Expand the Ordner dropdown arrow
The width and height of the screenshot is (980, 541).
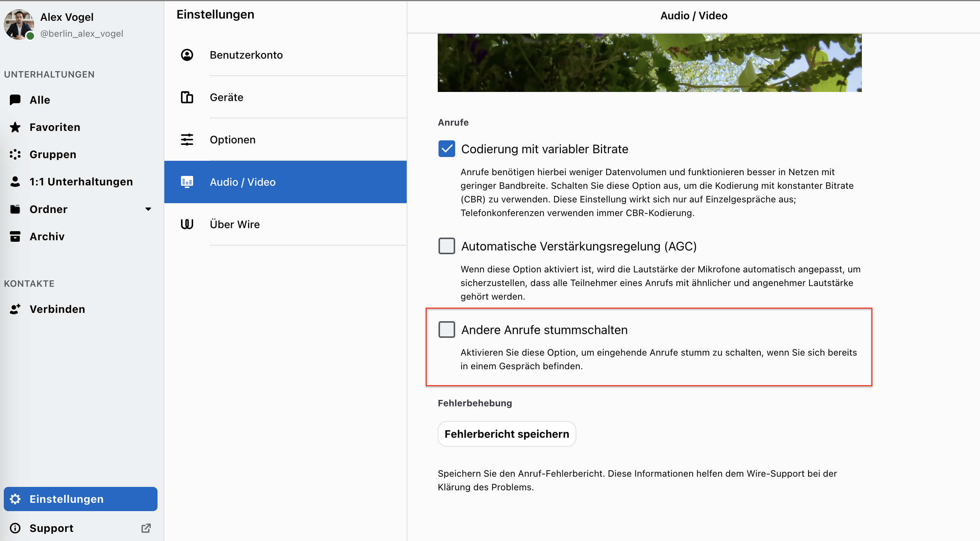(148, 209)
